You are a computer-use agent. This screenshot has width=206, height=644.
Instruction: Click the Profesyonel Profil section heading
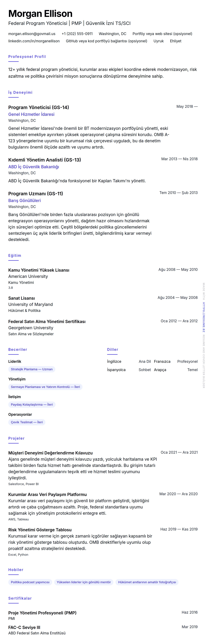pyautogui.click(x=27, y=57)
